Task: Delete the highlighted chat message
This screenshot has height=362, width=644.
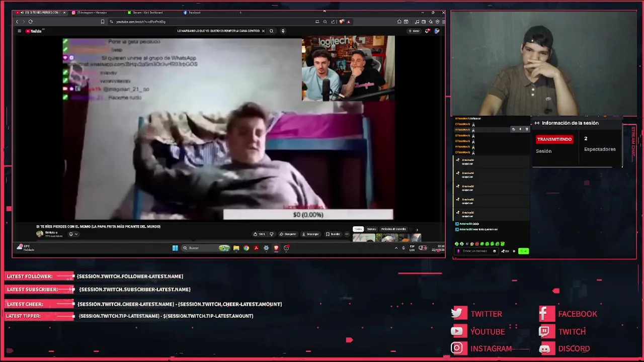Action: (527, 129)
